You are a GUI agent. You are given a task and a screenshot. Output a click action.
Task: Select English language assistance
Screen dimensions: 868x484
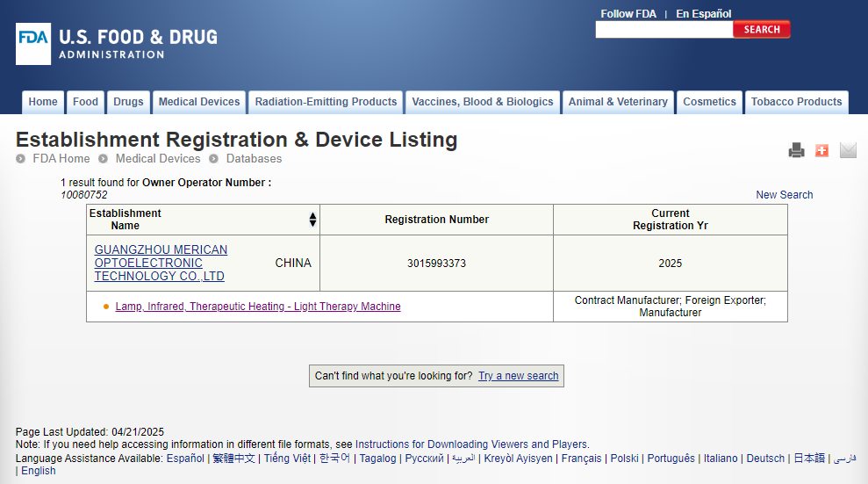point(39,471)
